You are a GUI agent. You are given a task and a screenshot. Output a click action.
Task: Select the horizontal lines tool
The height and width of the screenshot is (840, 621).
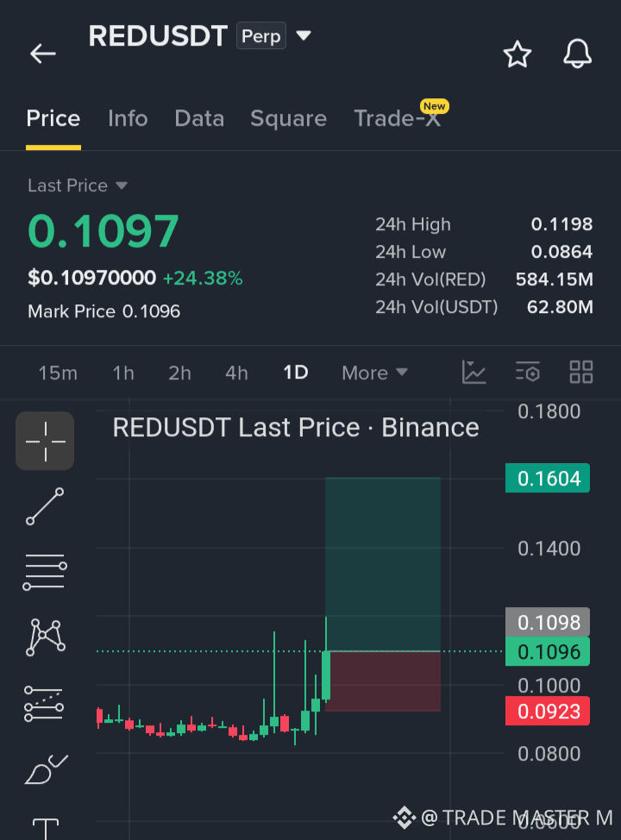45,572
